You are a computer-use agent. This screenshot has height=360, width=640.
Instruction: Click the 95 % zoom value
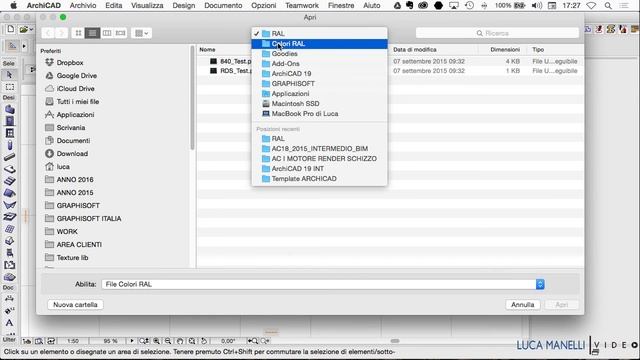tap(110, 341)
